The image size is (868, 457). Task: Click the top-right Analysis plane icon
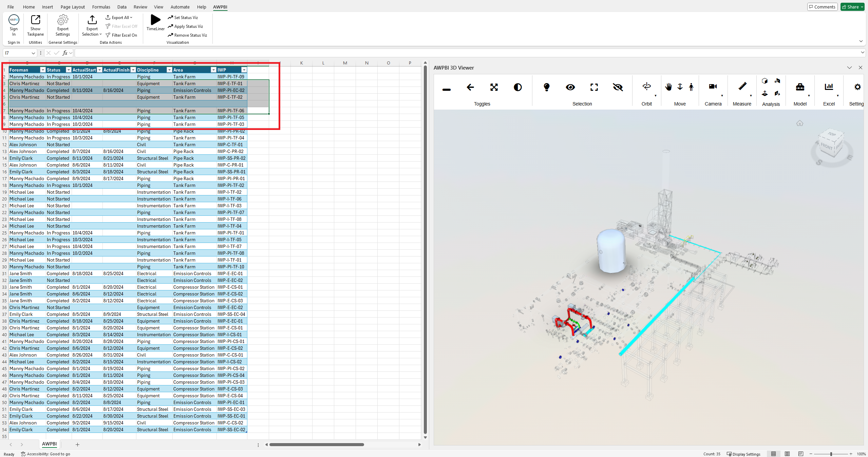click(777, 81)
